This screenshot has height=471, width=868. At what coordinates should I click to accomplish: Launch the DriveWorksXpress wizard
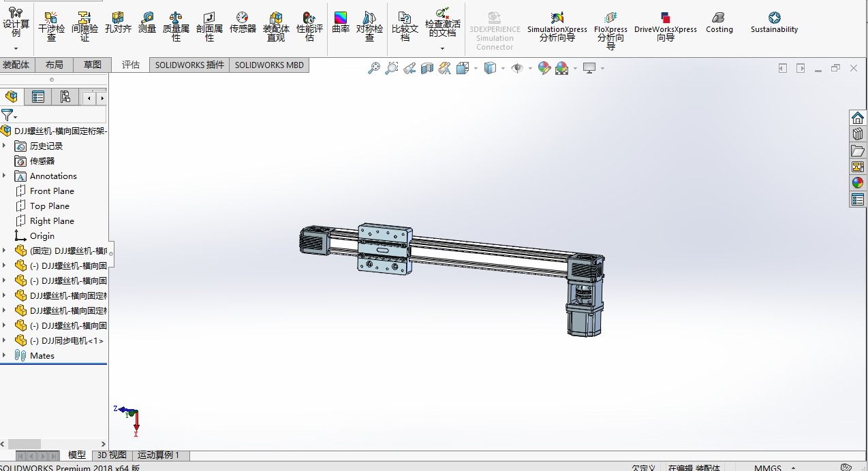[666, 27]
